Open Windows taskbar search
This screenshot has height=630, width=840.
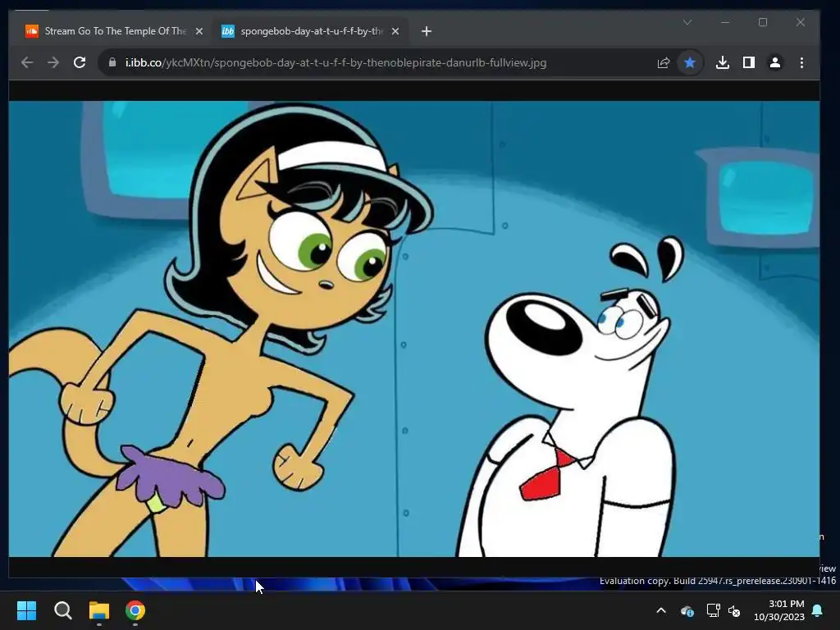tap(62, 610)
